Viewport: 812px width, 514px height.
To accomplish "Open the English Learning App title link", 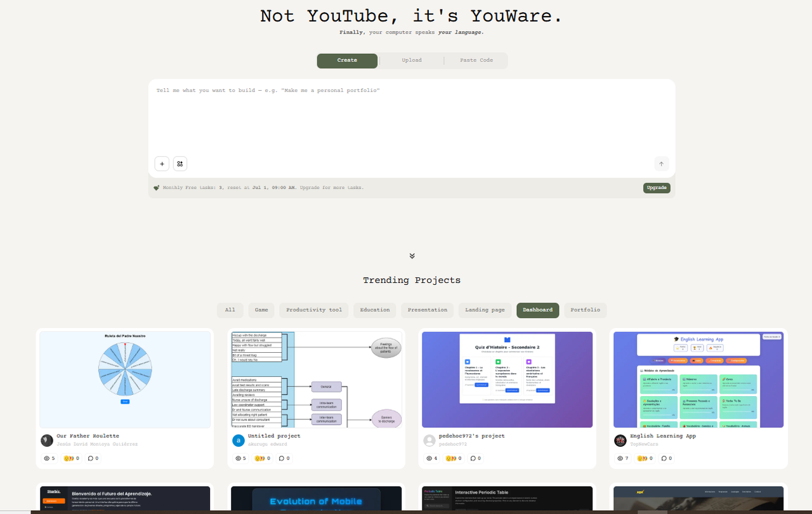I will point(662,436).
